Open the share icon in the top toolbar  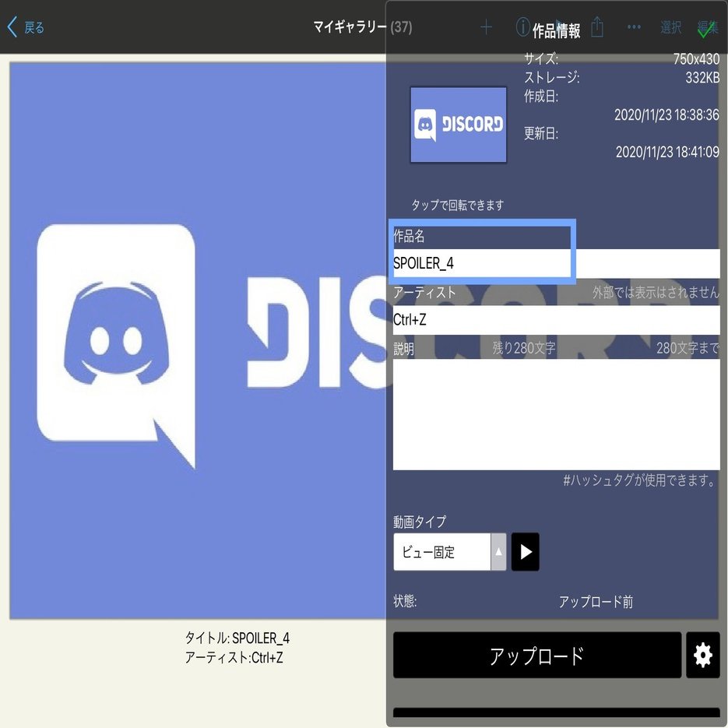point(597,26)
